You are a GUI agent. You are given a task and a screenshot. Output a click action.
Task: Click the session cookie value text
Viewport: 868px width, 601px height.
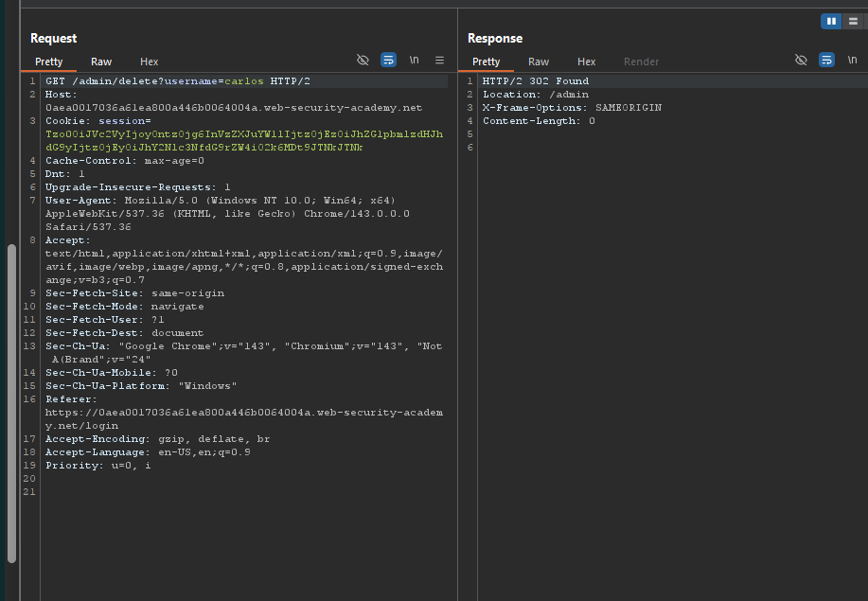pyautogui.click(x=244, y=141)
